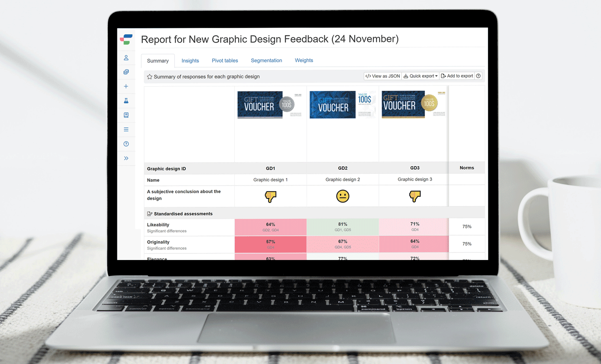Click the Originality 67% cell for GD2
Image resolution: width=601 pixels, height=364 pixels.
click(343, 244)
